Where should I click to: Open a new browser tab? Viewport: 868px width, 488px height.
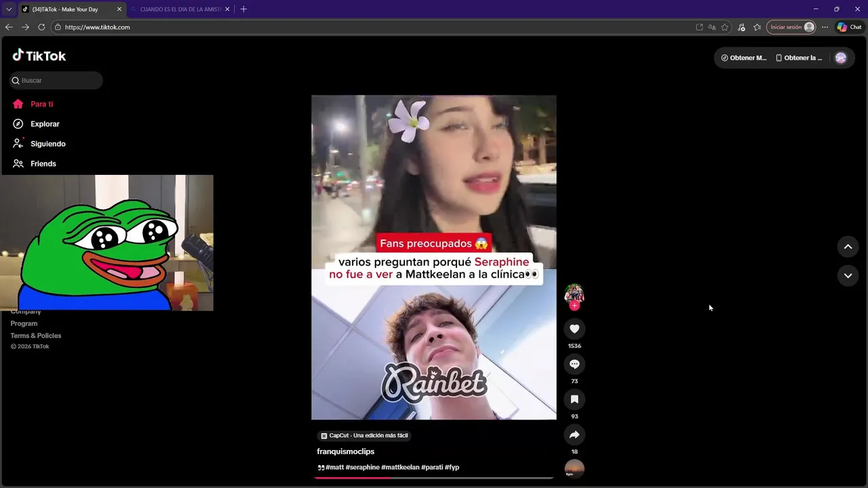(243, 9)
